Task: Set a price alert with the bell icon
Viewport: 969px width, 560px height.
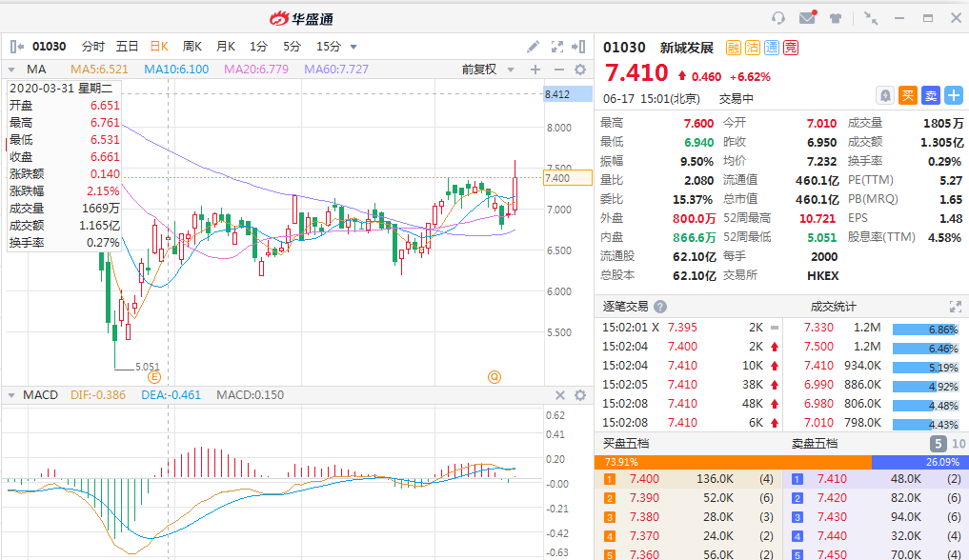Action: tap(885, 95)
